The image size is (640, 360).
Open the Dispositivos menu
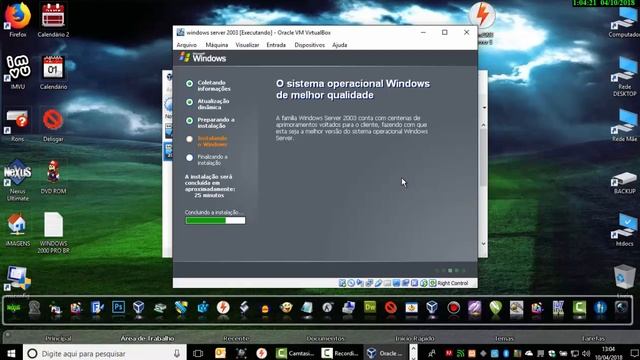(309, 45)
